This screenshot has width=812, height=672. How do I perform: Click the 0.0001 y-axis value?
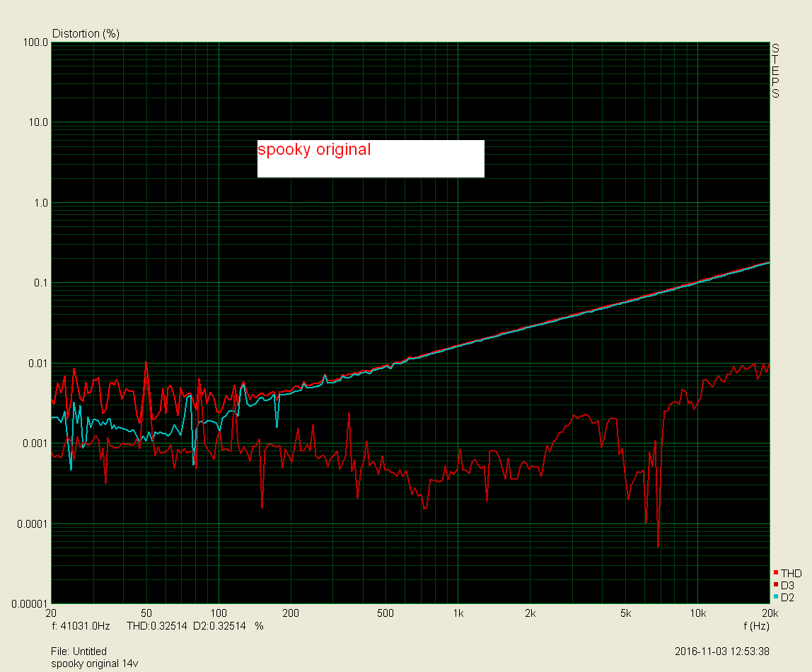[x=32, y=524]
